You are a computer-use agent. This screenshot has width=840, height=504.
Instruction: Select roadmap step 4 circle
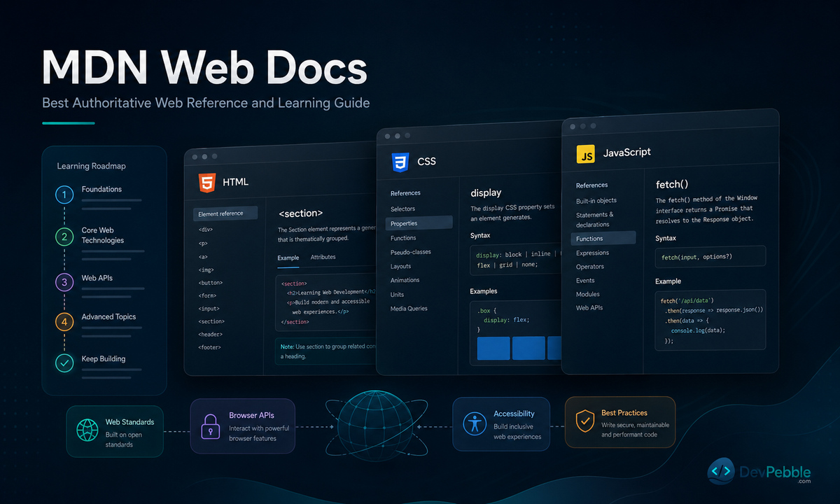[64, 321]
